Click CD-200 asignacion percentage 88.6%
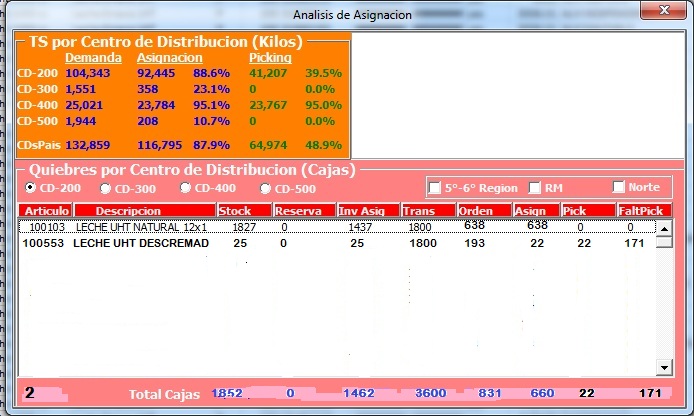The image size is (694, 416). click(211, 73)
